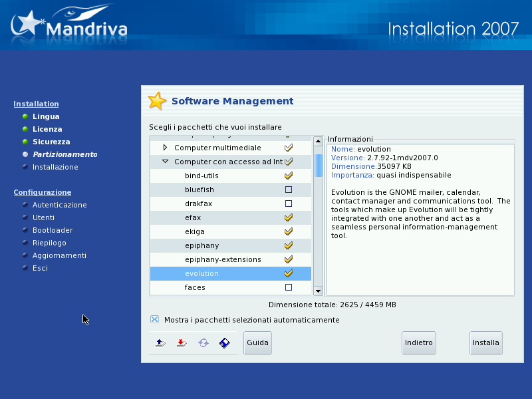Check the drakfax package checkbox
The width and height of the screenshot is (532, 399).
click(x=289, y=203)
